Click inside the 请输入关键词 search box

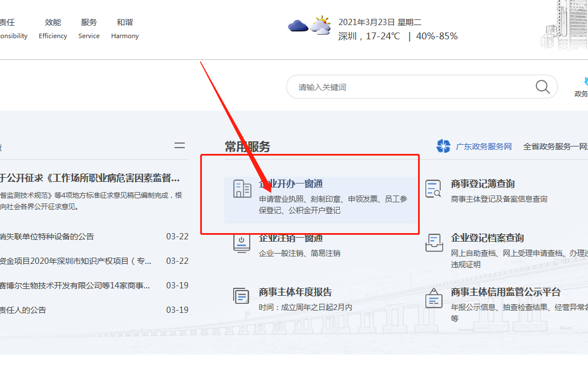tap(399, 86)
